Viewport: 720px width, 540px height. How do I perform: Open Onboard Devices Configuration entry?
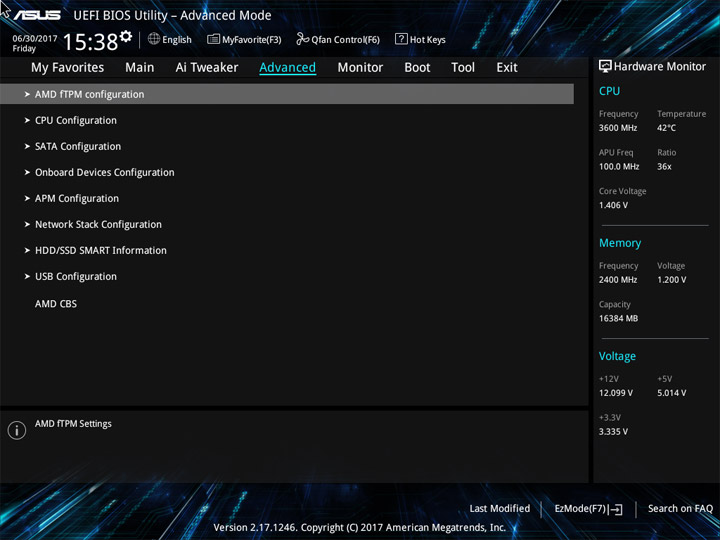click(x=105, y=172)
